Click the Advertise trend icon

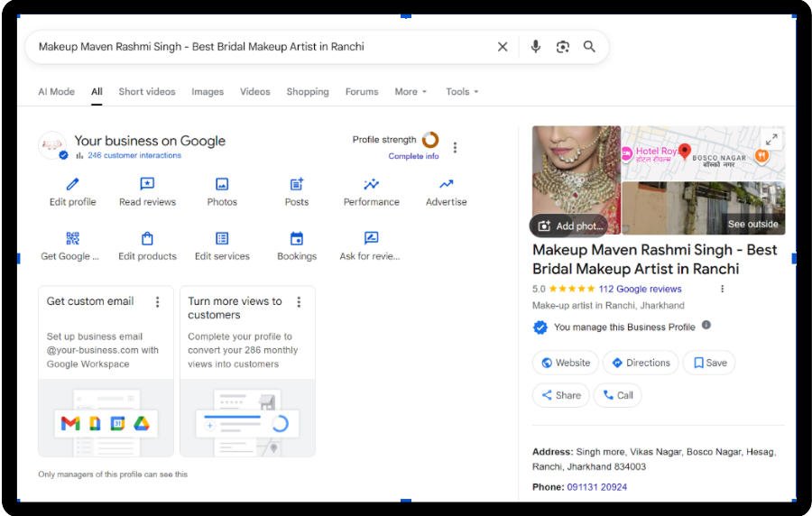[x=447, y=184]
